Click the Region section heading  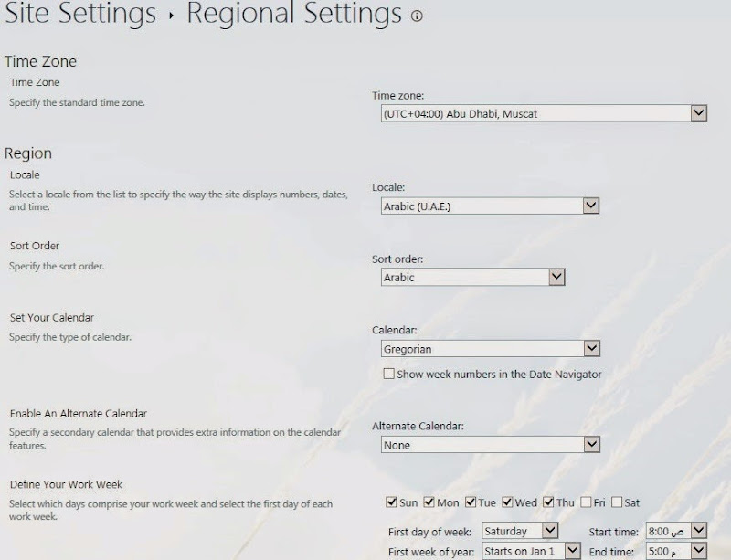coord(28,153)
